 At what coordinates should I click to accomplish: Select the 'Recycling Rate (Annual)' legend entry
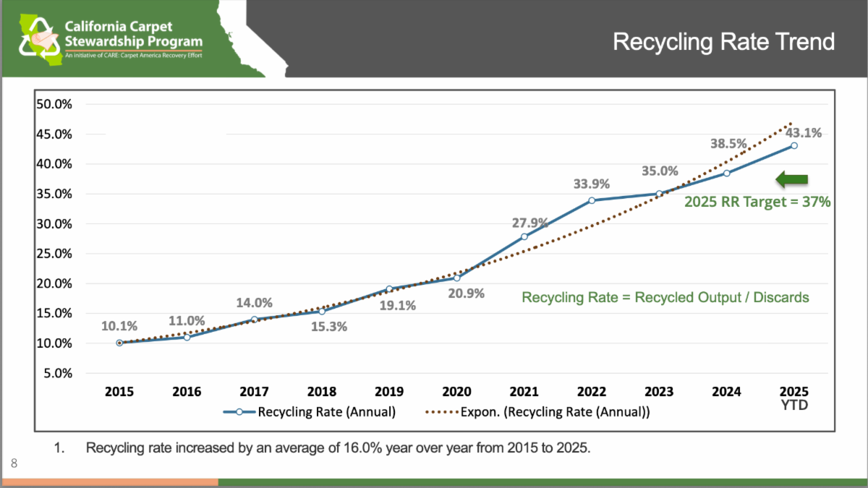coord(310,413)
